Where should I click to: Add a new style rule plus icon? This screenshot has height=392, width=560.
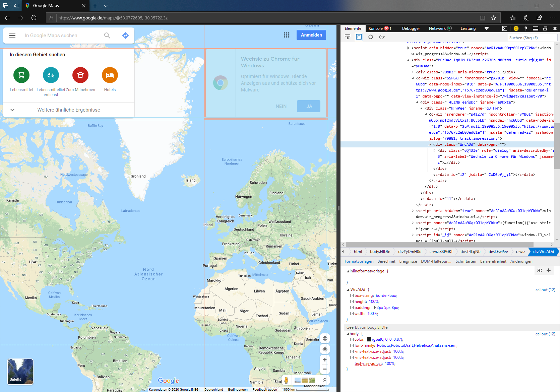pos(549,270)
